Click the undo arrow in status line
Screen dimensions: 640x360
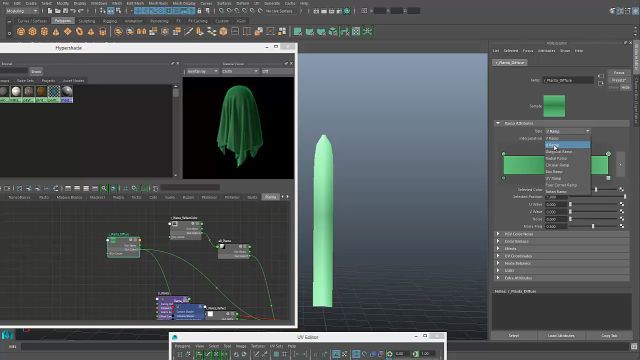point(73,11)
